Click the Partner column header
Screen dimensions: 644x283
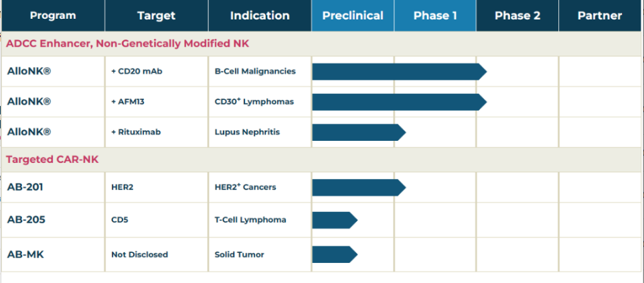click(x=600, y=15)
